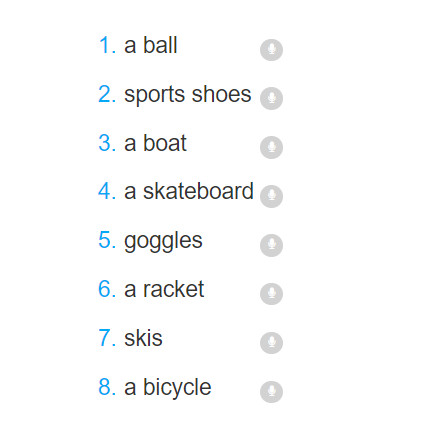This screenshot has width=444, height=446.
Task: Tap the microphone next to "a boat"
Action: tap(271, 147)
